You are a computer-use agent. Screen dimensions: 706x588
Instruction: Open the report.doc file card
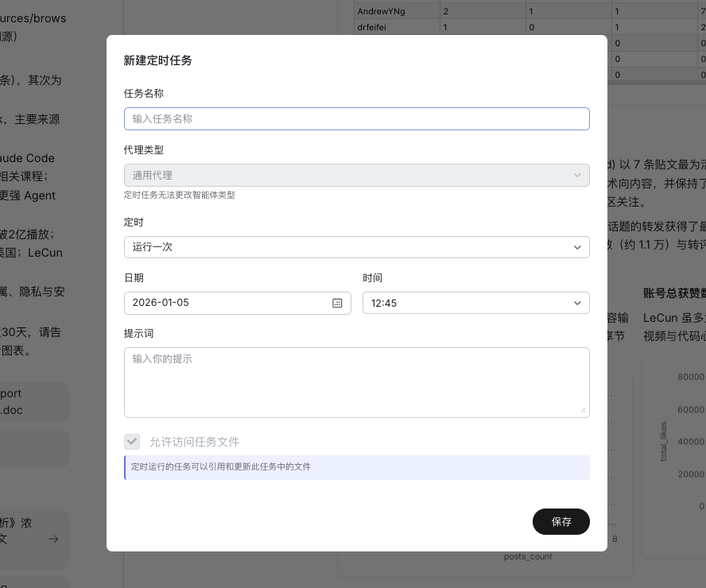pos(33,401)
